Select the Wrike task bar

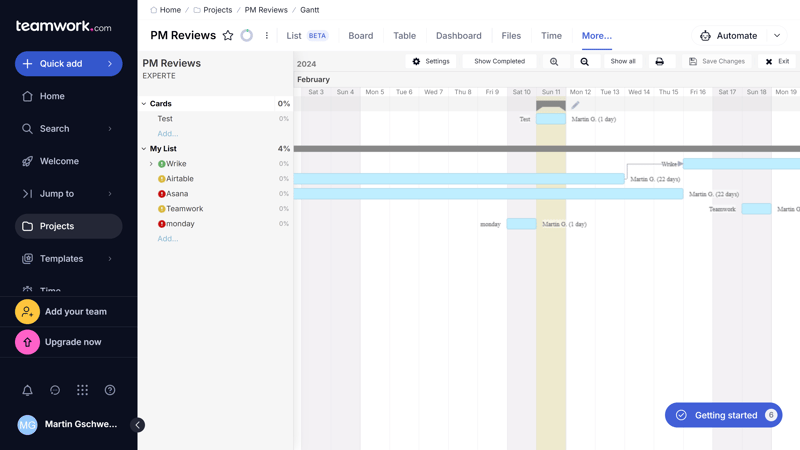click(x=741, y=164)
